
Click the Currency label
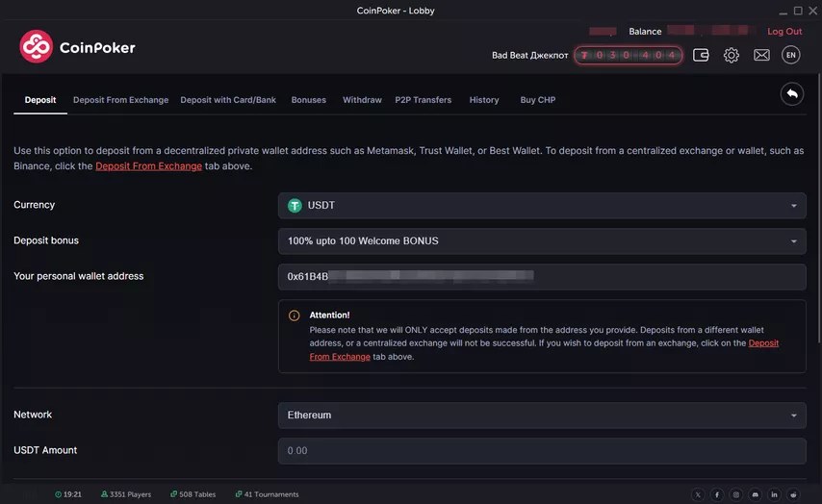[x=34, y=205]
